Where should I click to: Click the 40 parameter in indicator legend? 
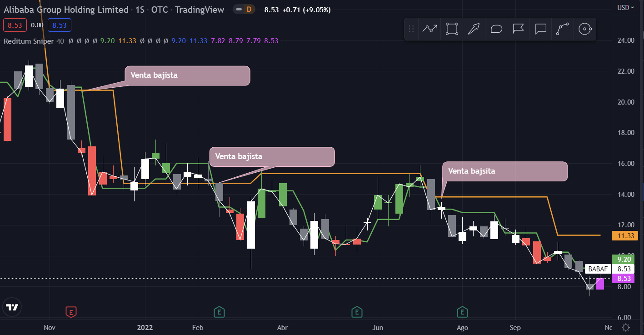(60, 41)
